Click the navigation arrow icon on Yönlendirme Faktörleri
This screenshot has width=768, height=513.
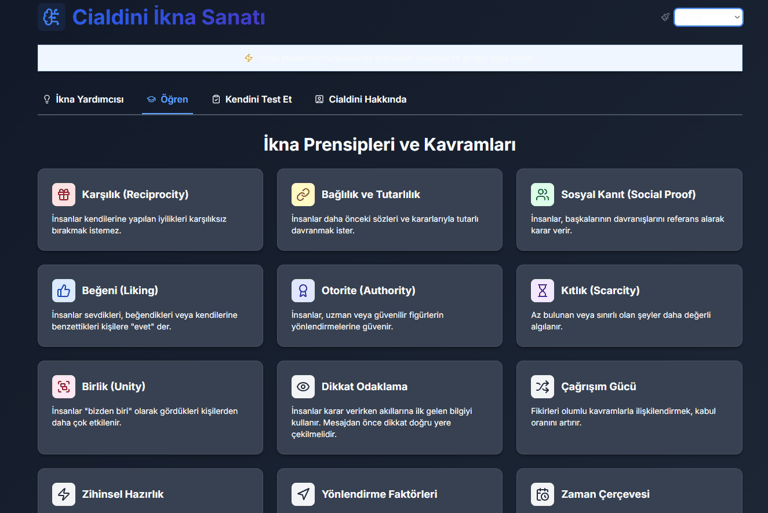click(303, 494)
